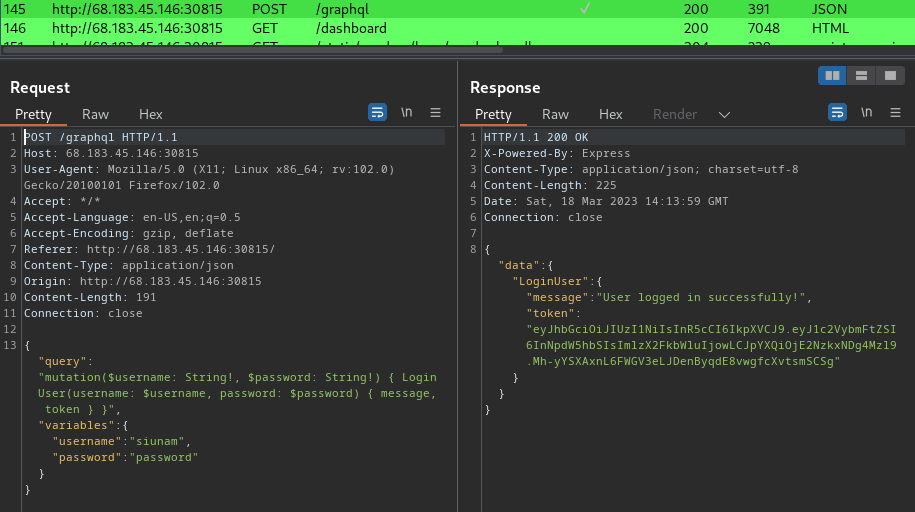Click the "variables" key in request body
Viewport: 915px width, 512px height.
click(76, 425)
